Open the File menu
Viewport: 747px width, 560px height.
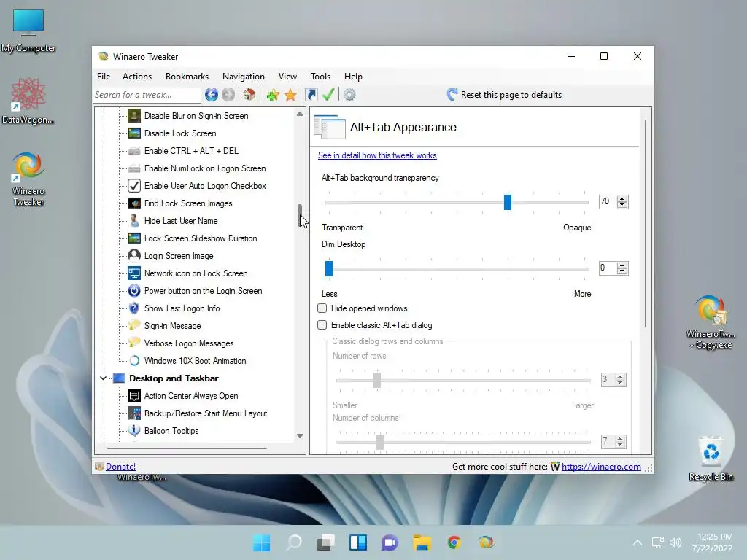(x=104, y=76)
